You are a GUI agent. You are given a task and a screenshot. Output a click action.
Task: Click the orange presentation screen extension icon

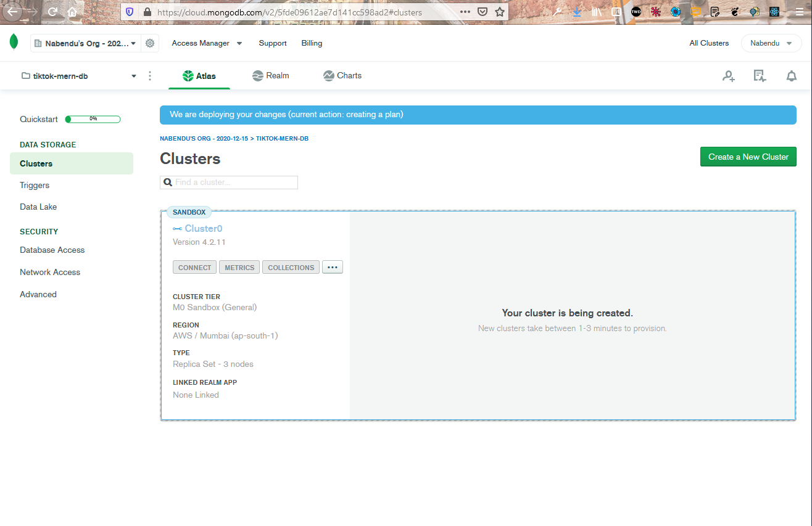tap(695, 12)
